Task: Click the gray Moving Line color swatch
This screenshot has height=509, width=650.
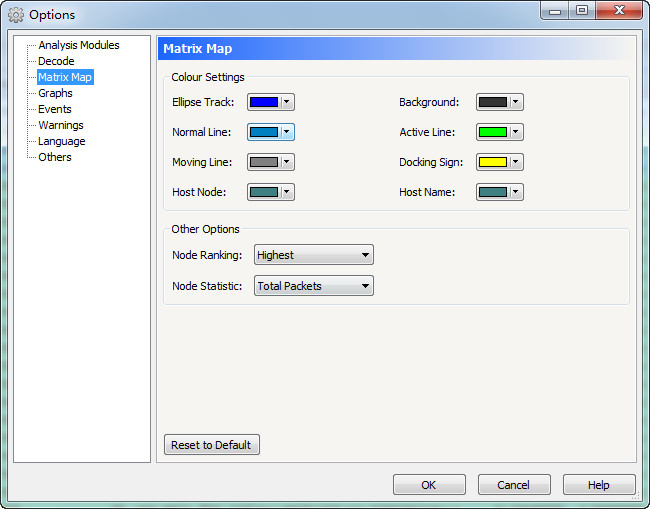Action: (x=264, y=162)
